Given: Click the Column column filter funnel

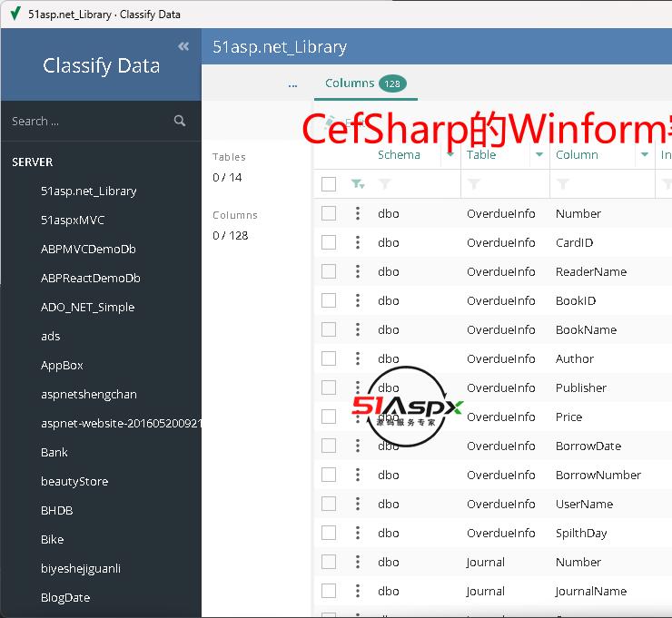Looking at the screenshot, I should [563, 184].
